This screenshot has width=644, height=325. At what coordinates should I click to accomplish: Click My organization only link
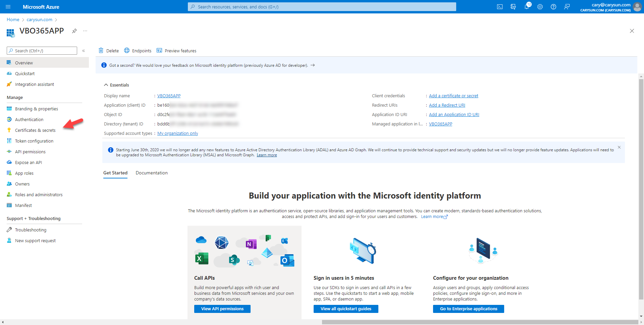click(x=178, y=133)
